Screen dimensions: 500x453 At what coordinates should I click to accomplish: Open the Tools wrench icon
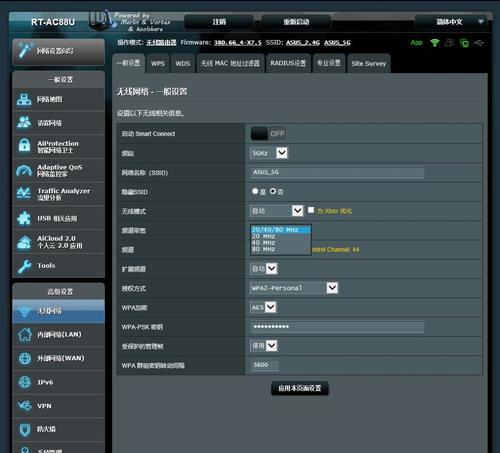pyautogui.click(x=24, y=266)
